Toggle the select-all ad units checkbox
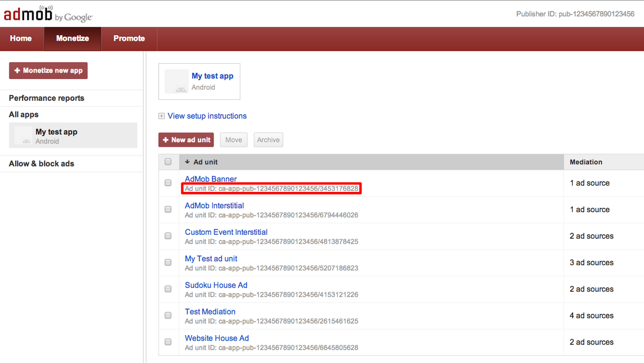644x363 pixels. tap(168, 162)
